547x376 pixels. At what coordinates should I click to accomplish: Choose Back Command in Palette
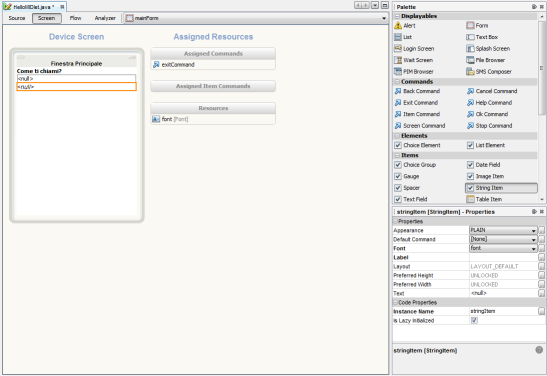click(x=417, y=91)
